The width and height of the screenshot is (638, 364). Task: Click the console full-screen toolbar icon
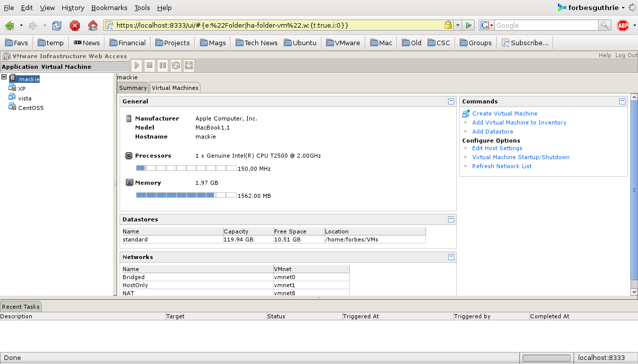pos(188,65)
